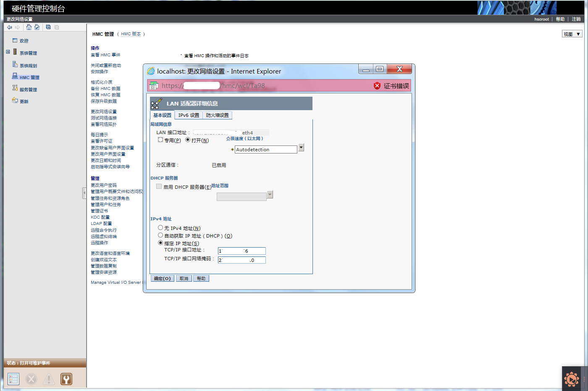Click the 服务管理 tools icon in sidebar
Viewport: 588px width, 391px height.
coord(15,88)
